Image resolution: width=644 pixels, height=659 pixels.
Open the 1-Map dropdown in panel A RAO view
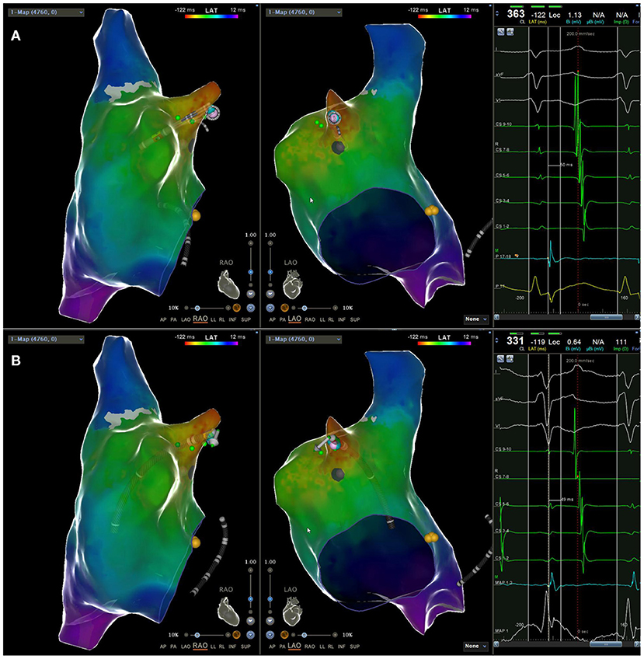tap(46, 12)
